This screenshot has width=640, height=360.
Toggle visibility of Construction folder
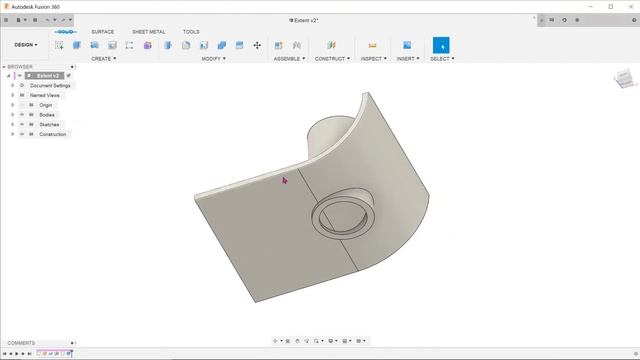point(22,134)
